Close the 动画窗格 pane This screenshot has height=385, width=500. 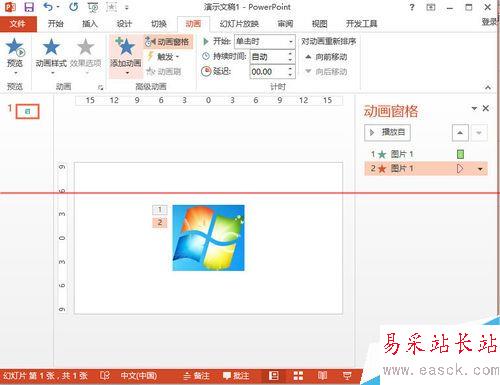click(486, 108)
